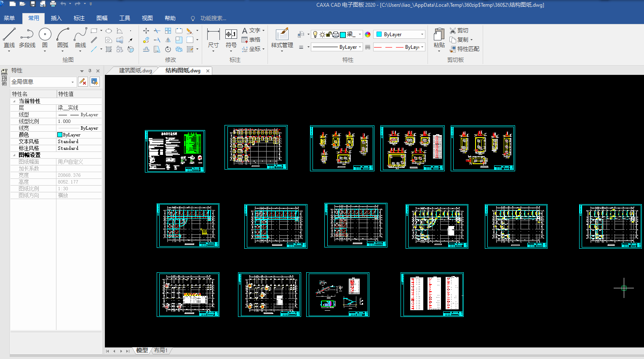644x359 pixels.
Task: Open 样式管理 style manager
Action: coord(282,39)
